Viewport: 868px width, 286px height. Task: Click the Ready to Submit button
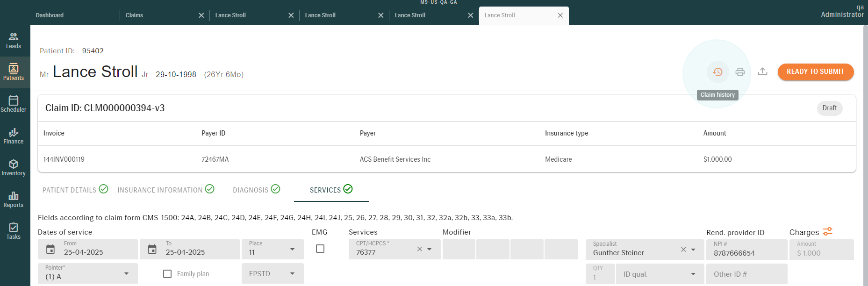(x=816, y=71)
